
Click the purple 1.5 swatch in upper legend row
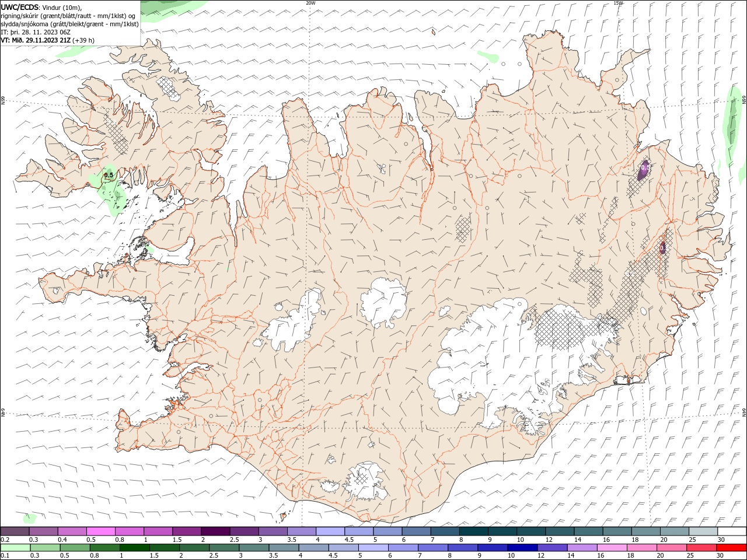(187, 531)
